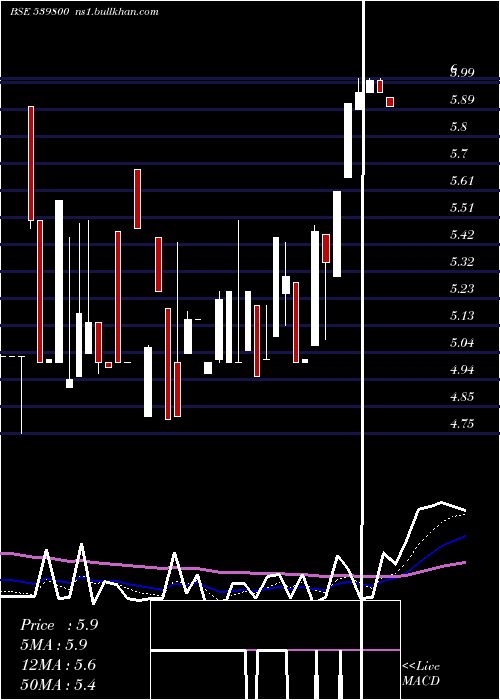The height and width of the screenshot is (700, 500).
Task: Click the ns1.bullkhan.com source label
Action: click(x=115, y=12)
